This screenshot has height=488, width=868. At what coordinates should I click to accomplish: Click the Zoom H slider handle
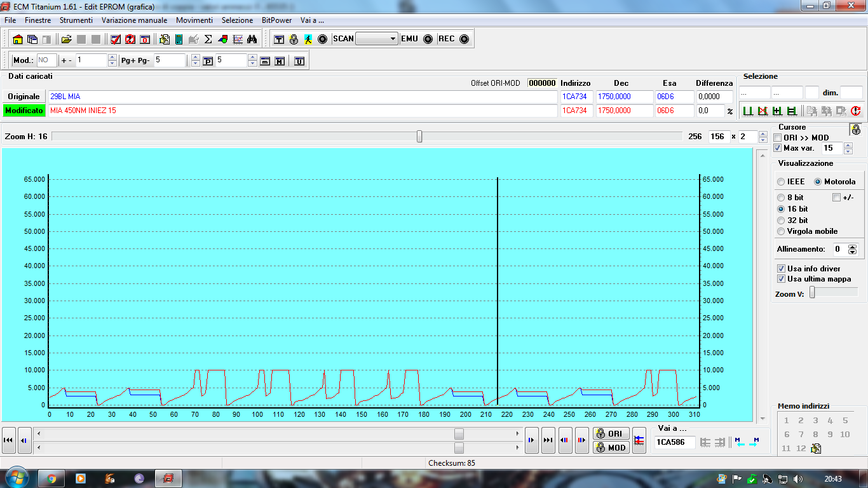(419, 136)
